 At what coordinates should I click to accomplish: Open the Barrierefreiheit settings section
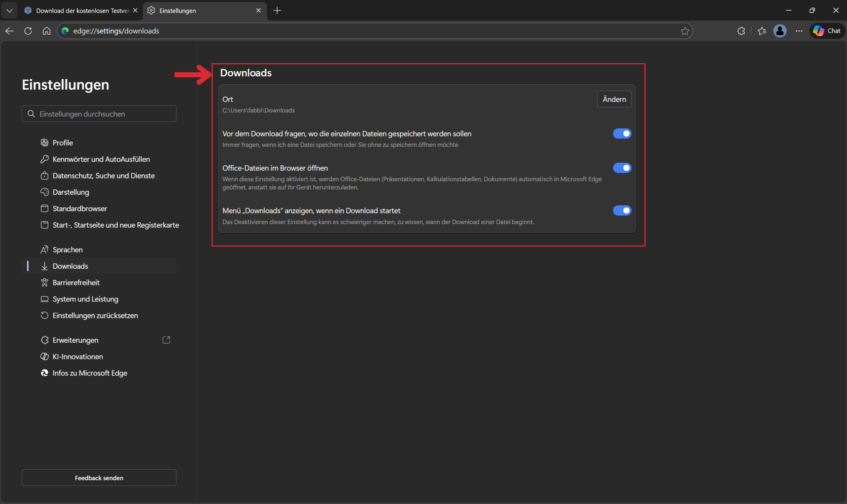pos(76,283)
